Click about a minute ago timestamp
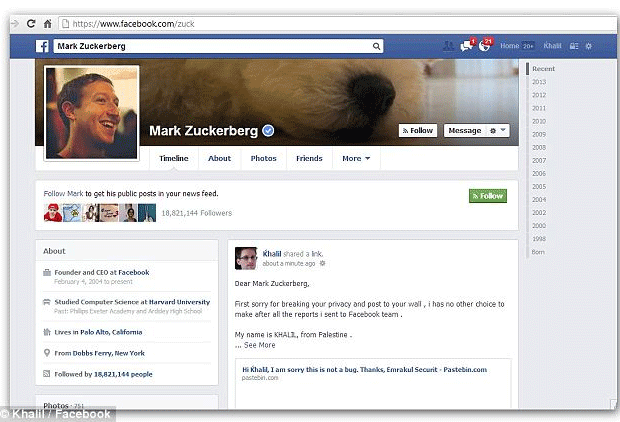Image resolution: width=620 pixels, height=422 pixels. click(289, 263)
